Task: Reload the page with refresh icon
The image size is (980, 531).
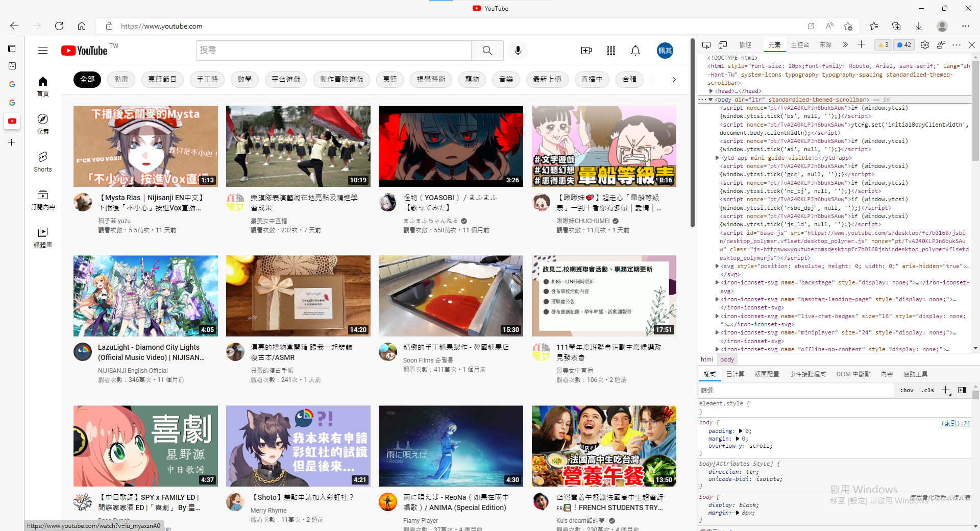Action: pyautogui.click(x=59, y=26)
